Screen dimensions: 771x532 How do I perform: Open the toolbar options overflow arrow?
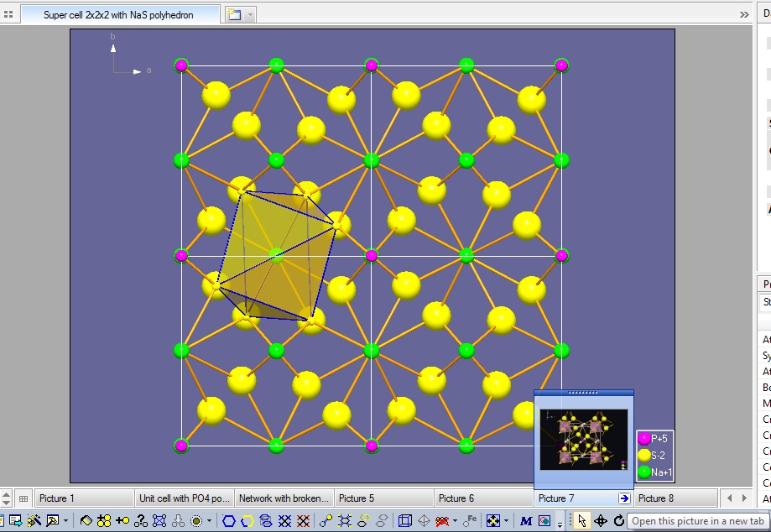pyautogui.click(x=560, y=524)
